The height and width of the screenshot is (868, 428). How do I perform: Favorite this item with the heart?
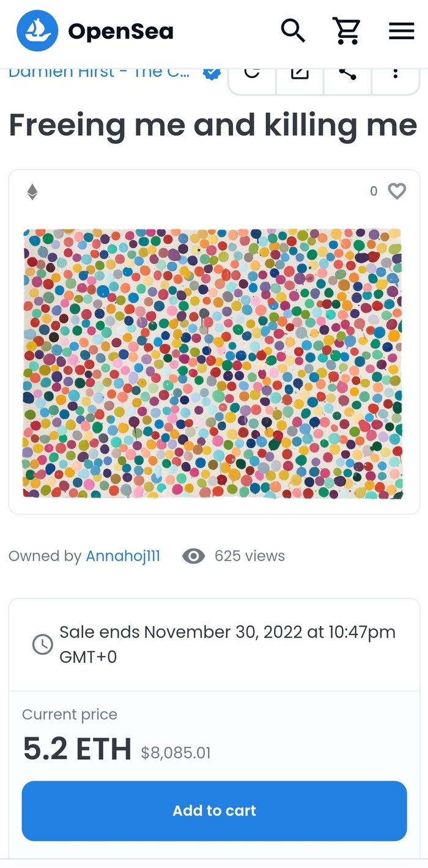pyautogui.click(x=397, y=192)
